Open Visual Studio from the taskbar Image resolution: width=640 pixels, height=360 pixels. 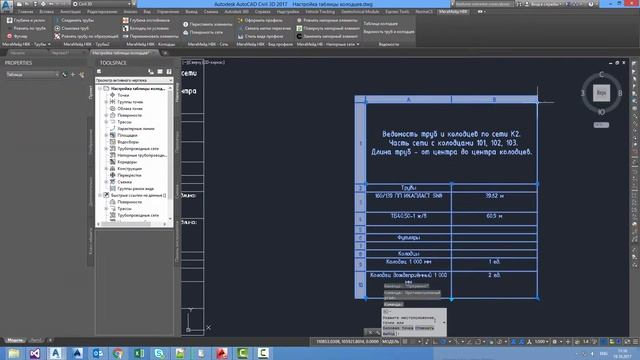click(x=35, y=353)
